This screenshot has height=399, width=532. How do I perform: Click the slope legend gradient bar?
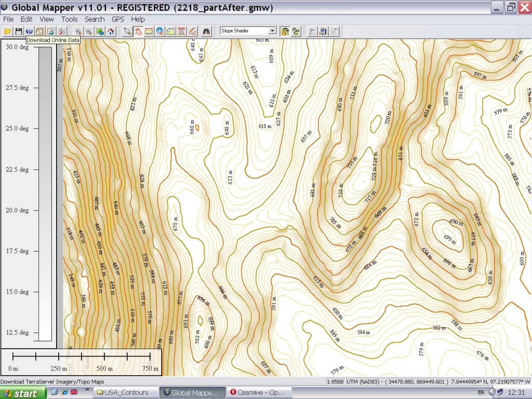point(45,193)
